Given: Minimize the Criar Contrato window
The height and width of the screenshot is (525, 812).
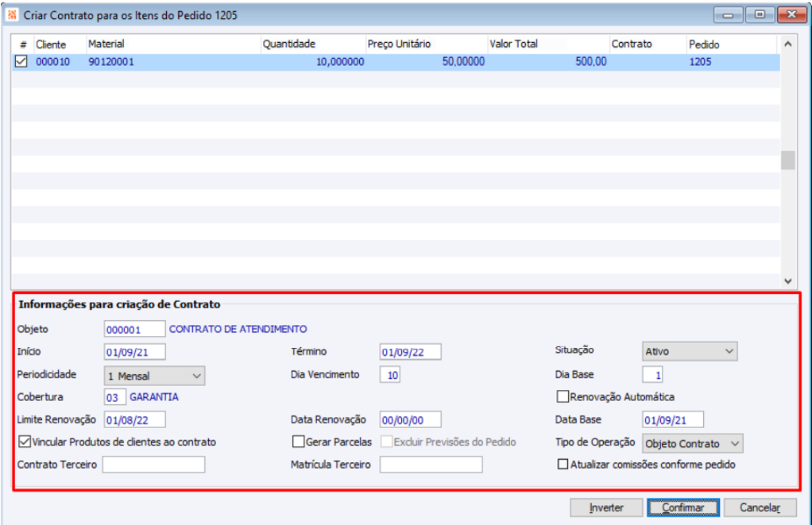Looking at the screenshot, I should pyautogui.click(x=728, y=14).
